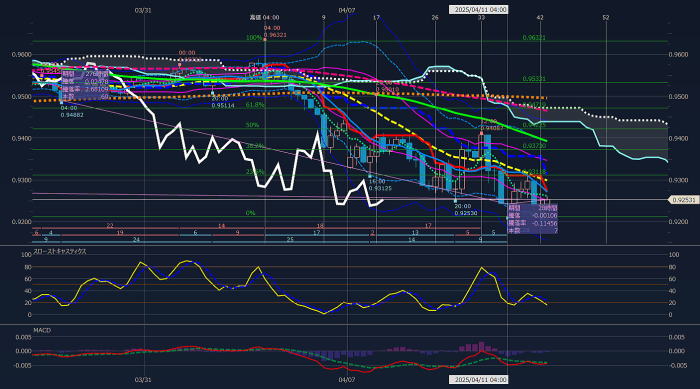
Task: Click stochastic level 20 on the right axis
Action: click(x=673, y=303)
